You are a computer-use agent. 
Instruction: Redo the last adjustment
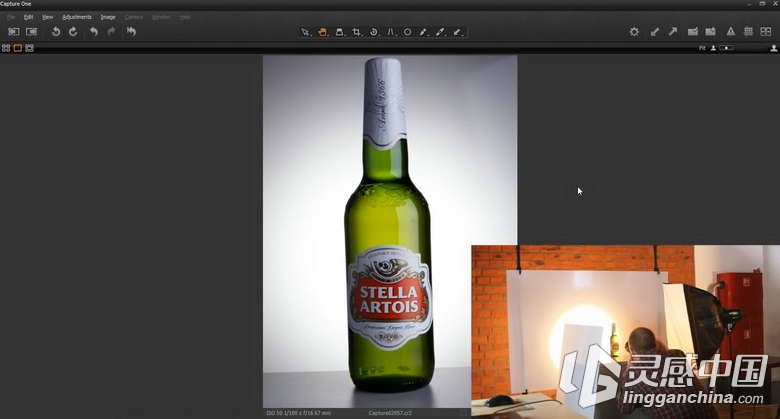click(111, 31)
